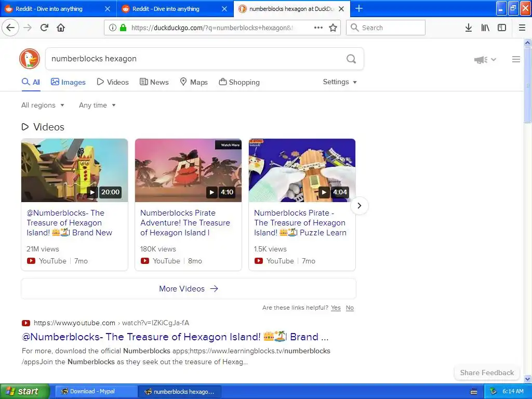Image resolution: width=532 pixels, height=399 pixels.
Task: Open the downloads arrow in toolbar
Action: 469,28
